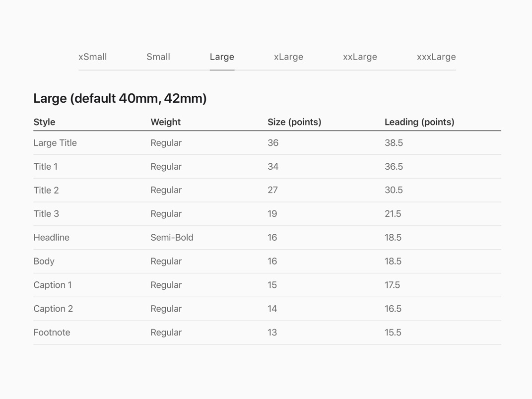The width and height of the screenshot is (532, 399).
Task: Click the Caption 2 leading value 16.5
Action: (393, 309)
